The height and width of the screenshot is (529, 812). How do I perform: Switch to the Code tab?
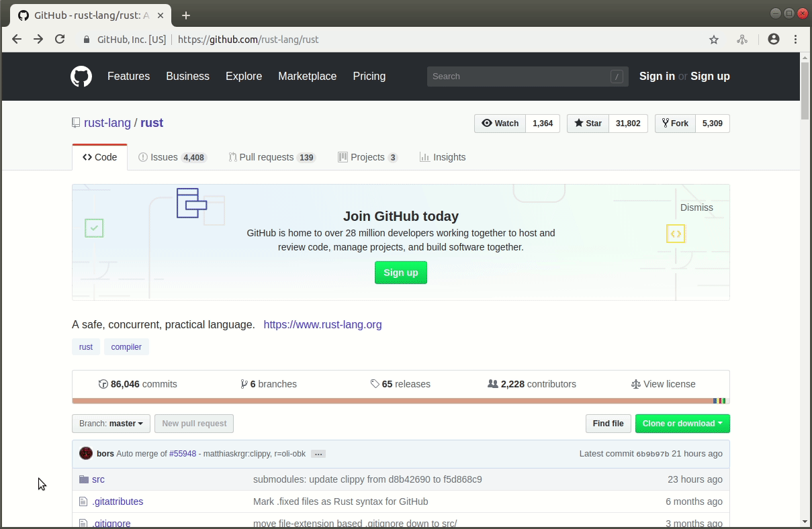coord(99,157)
